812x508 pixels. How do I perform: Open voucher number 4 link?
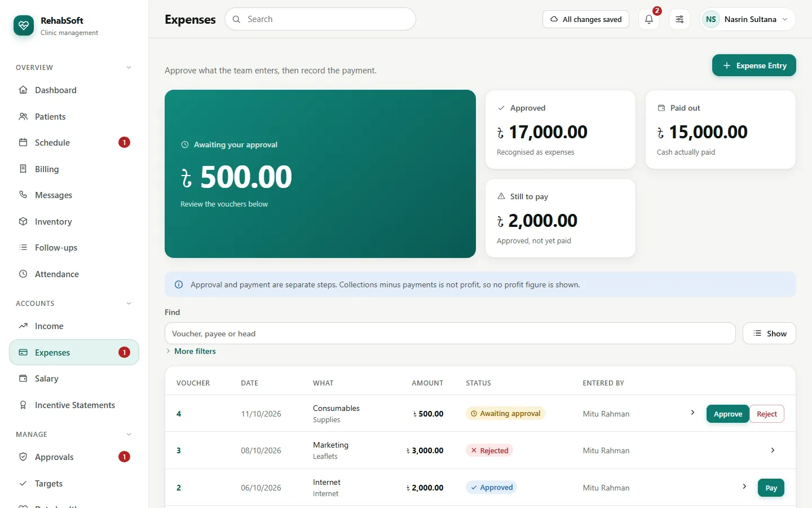click(179, 414)
